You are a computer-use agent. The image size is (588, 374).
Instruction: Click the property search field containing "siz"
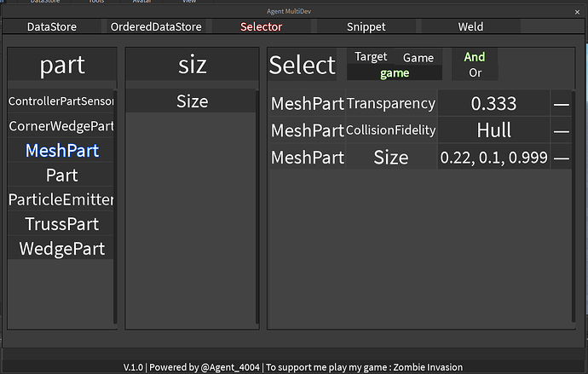coord(192,65)
